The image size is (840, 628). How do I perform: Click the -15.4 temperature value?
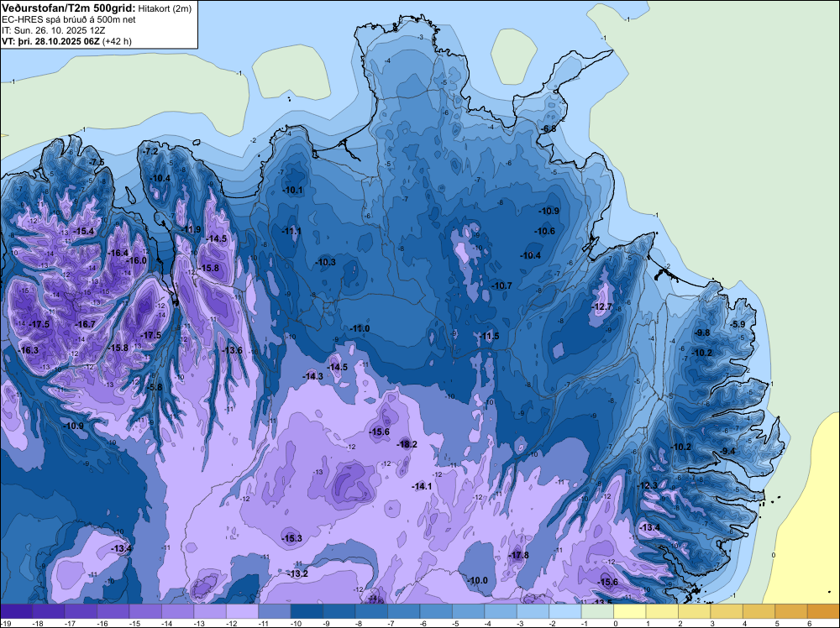coord(83,231)
